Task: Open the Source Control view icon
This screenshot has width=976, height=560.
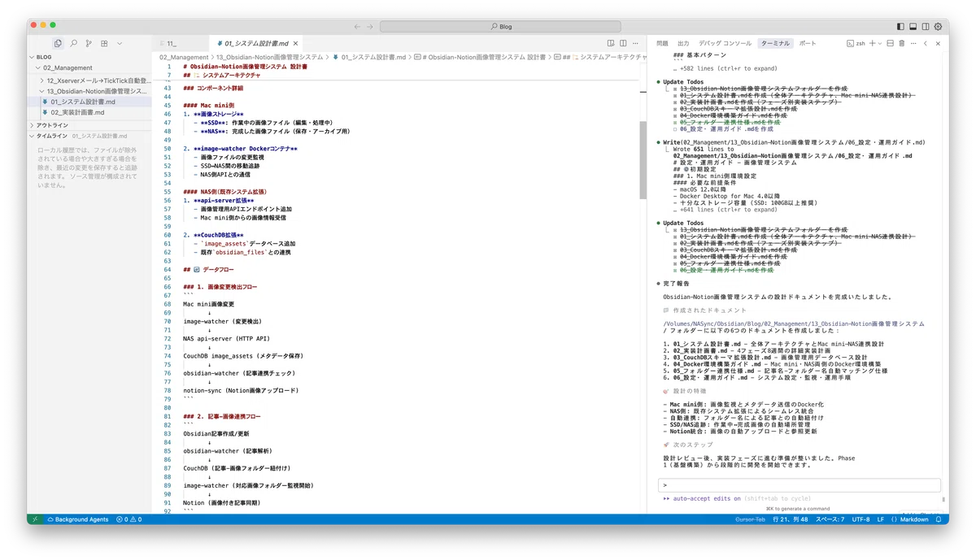Action: tap(89, 43)
